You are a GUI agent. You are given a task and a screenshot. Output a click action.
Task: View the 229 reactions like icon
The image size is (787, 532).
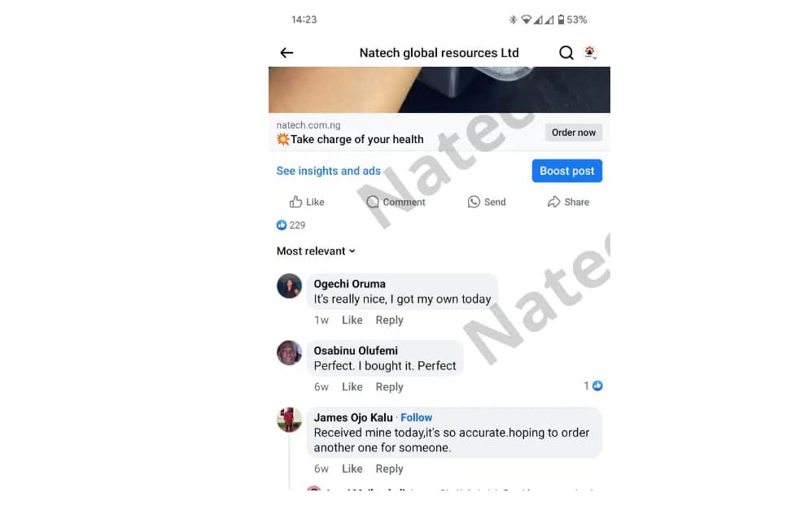(282, 225)
